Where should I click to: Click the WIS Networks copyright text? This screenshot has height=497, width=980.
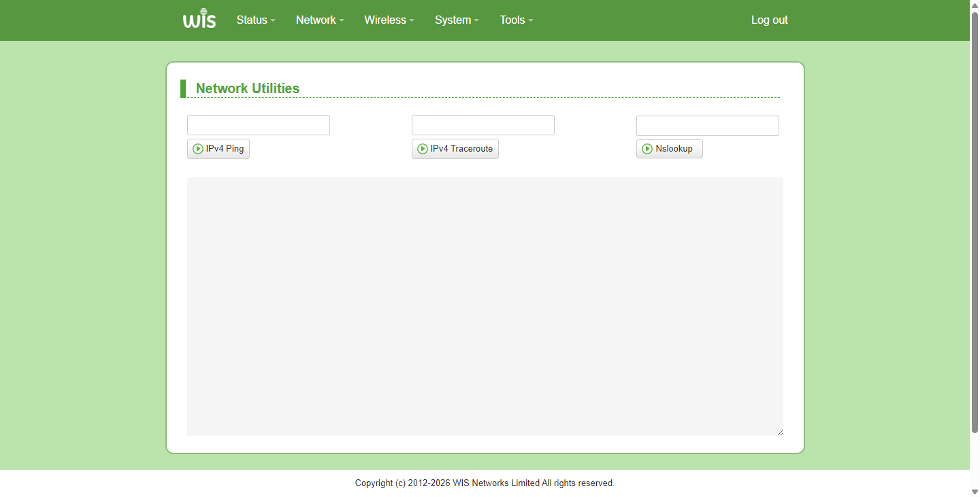tap(485, 483)
